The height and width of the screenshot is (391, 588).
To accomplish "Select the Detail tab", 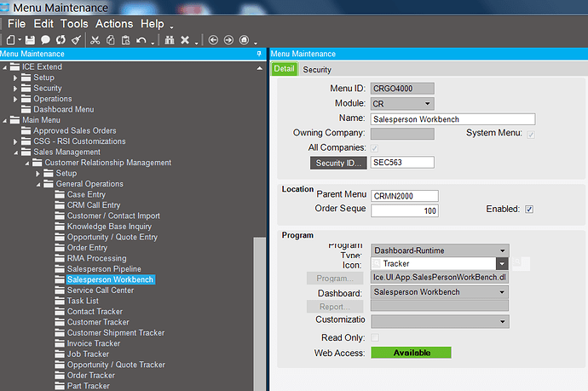I will 285,69.
